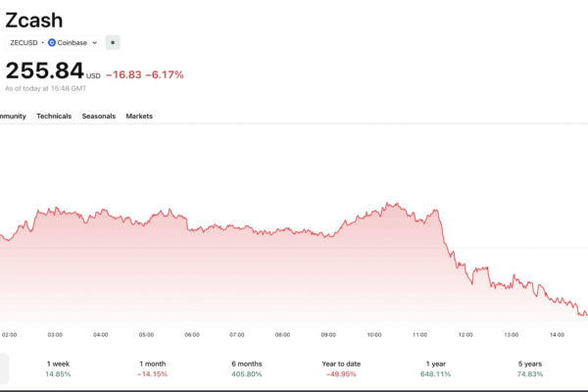
Task: Click the Coinbase exchange logo icon
Action: click(52, 42)
